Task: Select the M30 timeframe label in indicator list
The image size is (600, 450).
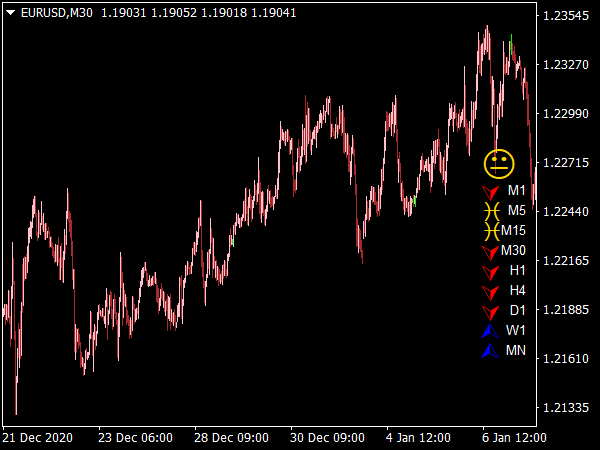Action: [x=513, y=250]
